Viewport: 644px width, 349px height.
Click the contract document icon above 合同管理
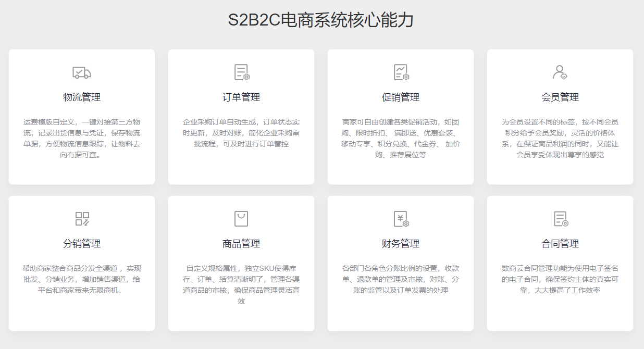[561, 219]
